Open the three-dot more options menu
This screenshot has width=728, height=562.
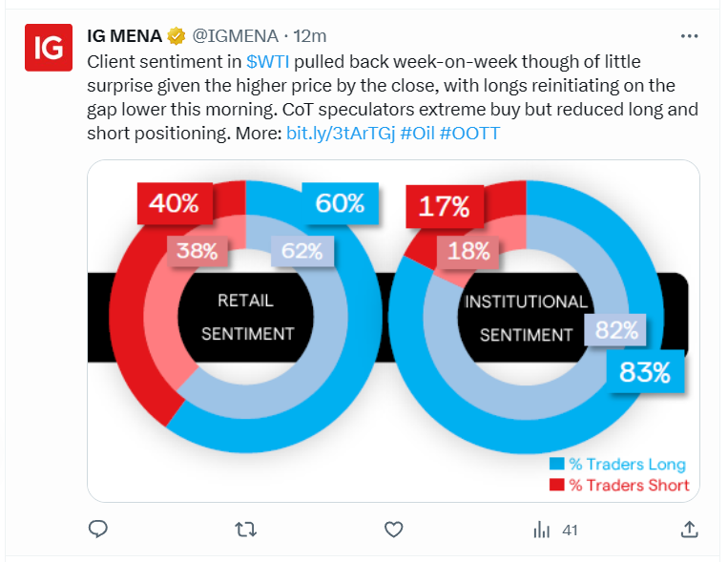[x=689, y=36]
